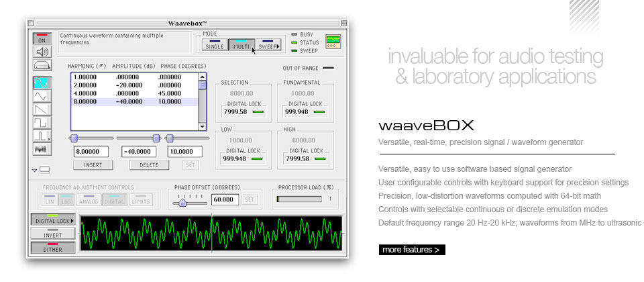The height and width of the screenshot is (282, 644).
Task: Click the hardware device box icon
Action: [42, 65]
